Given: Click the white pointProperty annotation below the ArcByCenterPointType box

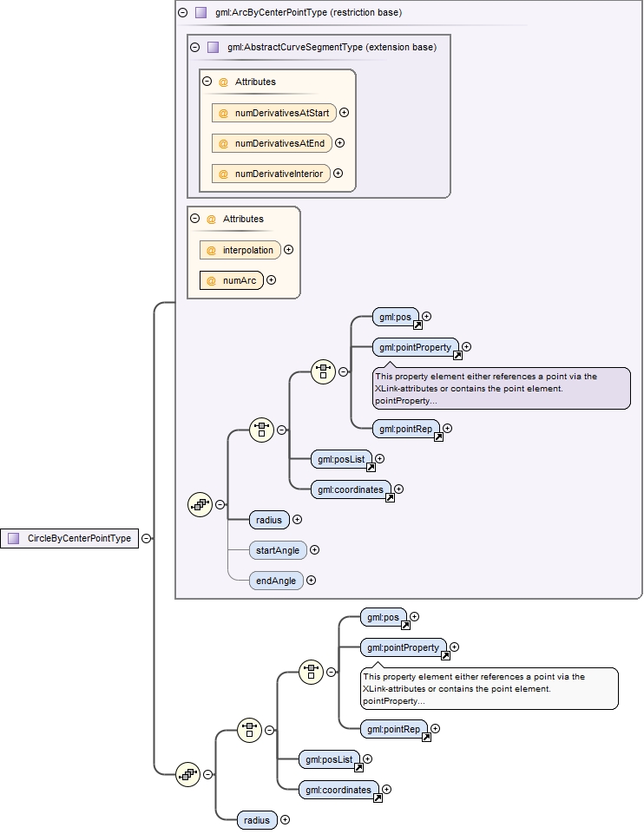Looking at the screenshot, I should (490, 689).
